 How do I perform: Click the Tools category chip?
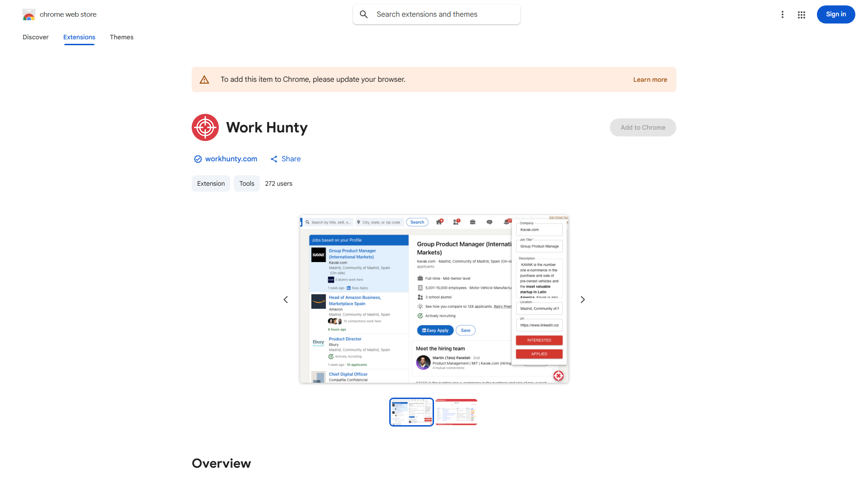[246, 183]
